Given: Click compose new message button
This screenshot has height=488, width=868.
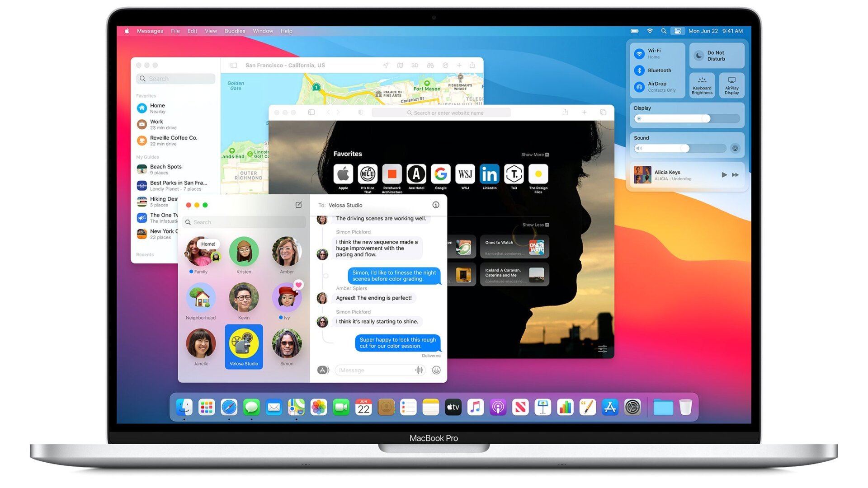Looking at the screenshot, I should [x=298, y=204].
